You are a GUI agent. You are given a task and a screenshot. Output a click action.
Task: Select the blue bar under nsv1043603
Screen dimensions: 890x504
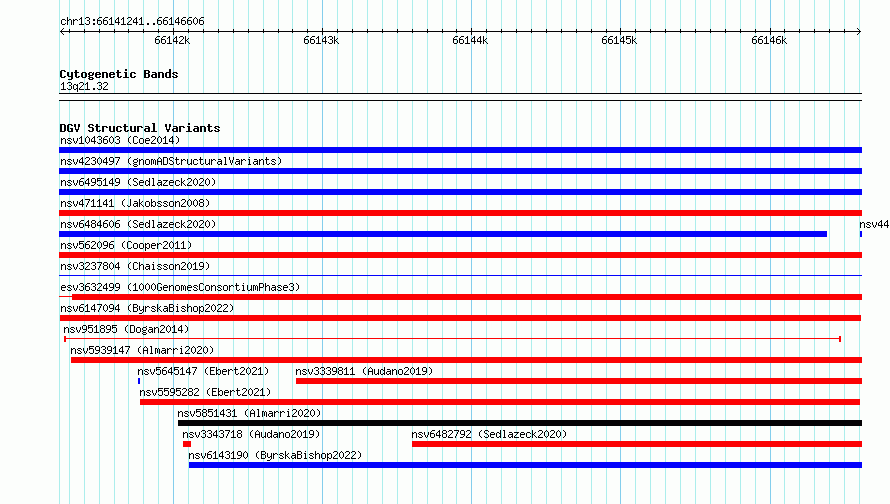(x=460, y=150)
